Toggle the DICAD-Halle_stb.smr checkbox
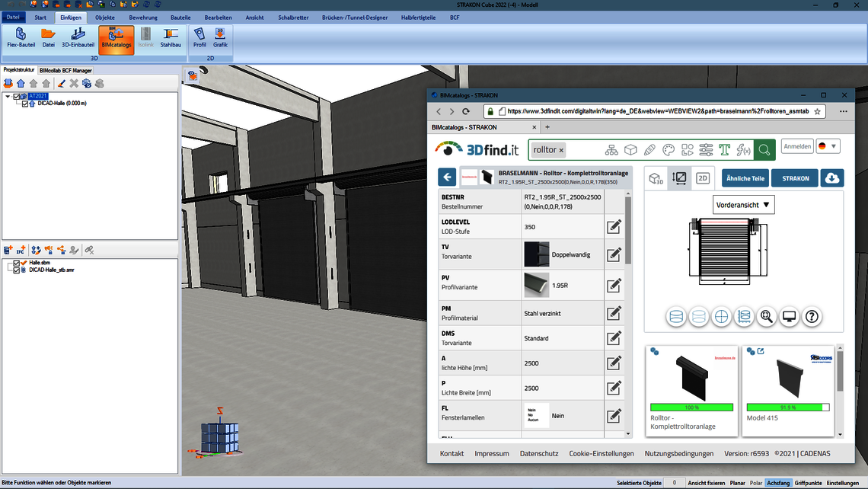868x489 pixels. pos(17,270)
